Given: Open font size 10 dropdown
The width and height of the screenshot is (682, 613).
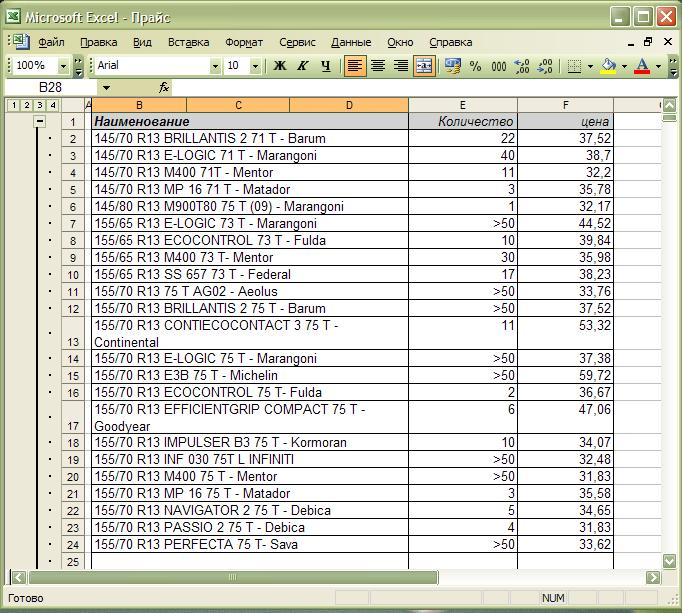Looking at the screenshot, I should [x=255, y=66].
